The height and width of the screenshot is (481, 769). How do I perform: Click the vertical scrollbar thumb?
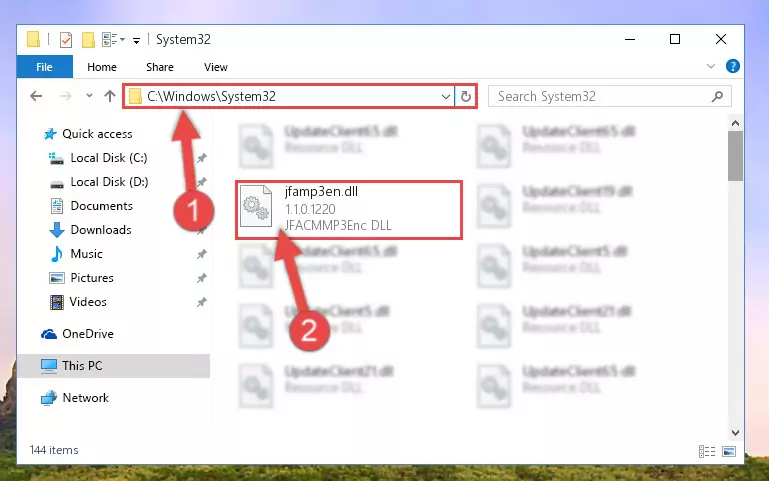(735, 156)
